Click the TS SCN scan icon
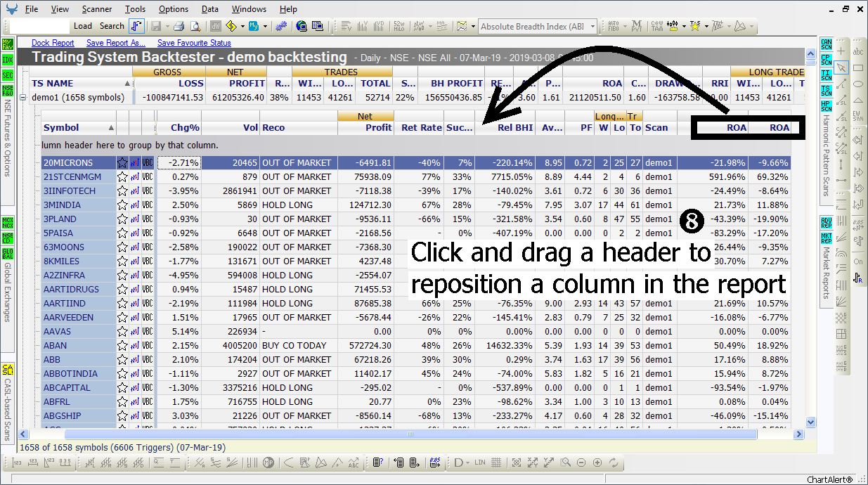This screenshot has height=485, width=868. pyautogui.click(x=826, y=90)
